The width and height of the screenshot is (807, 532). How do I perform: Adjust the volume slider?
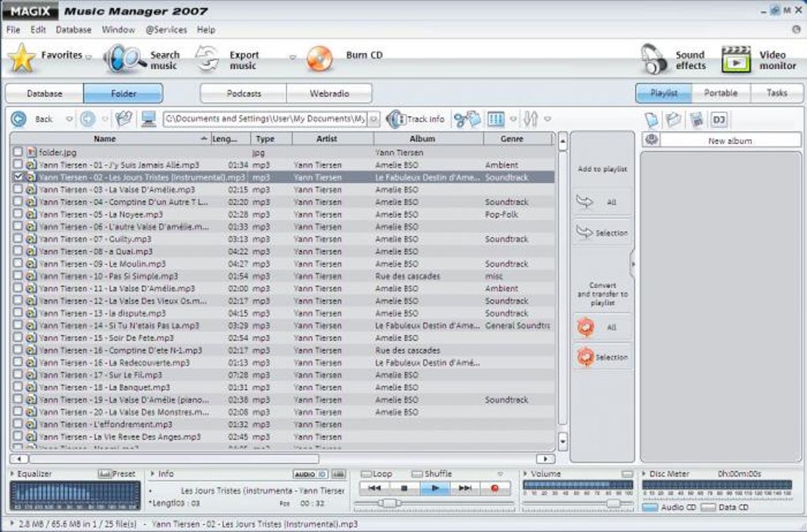tap(613, 504)
